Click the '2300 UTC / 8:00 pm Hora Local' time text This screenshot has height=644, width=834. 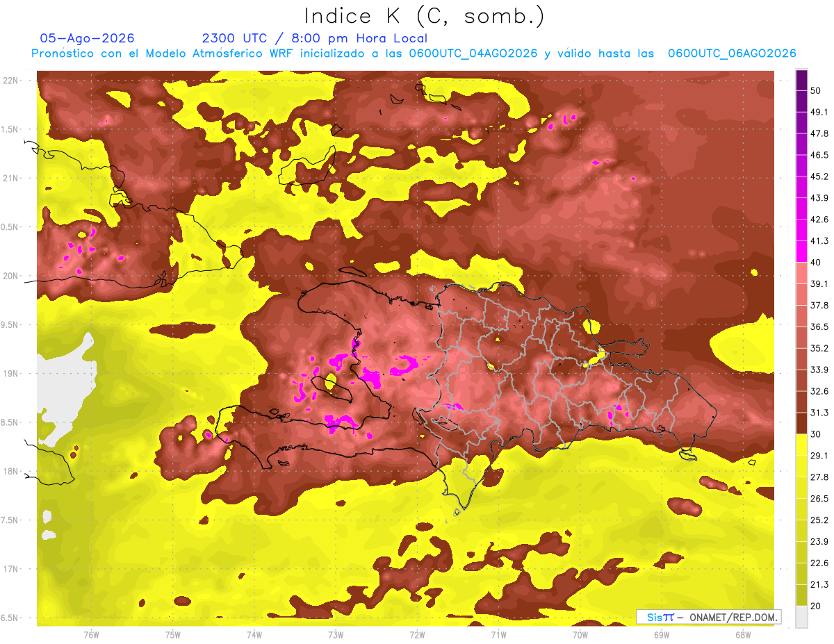[x=315, y=38]
